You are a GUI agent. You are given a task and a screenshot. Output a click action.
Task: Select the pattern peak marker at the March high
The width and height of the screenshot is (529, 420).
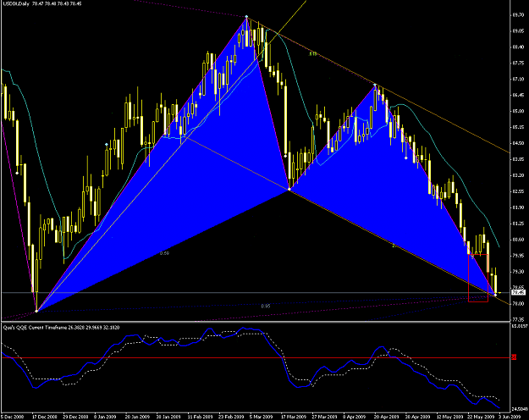[x=246, y=16]
